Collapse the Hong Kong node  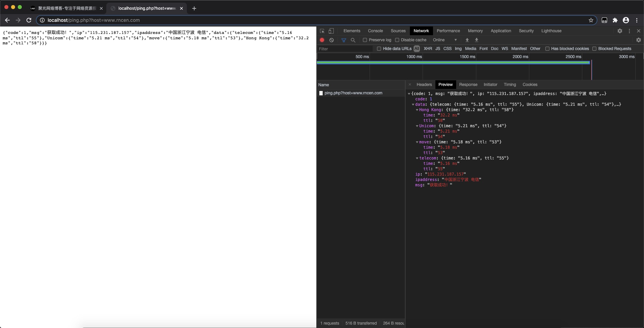pyautogui.click(x=417, y=110)
